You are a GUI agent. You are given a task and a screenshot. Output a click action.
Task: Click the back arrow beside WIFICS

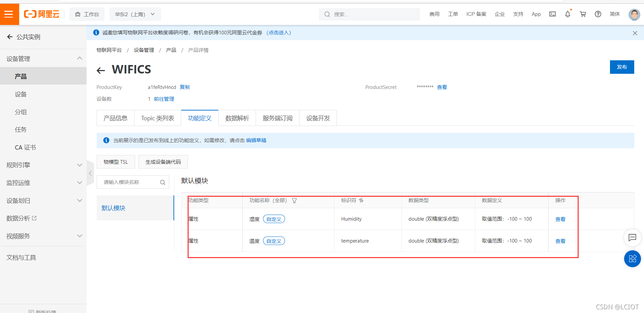(x=101, y=70)
